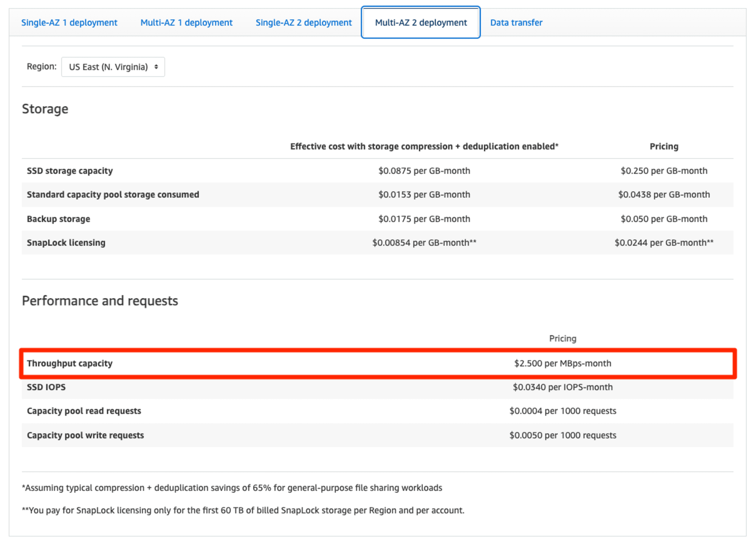756x544 pixels.
Task: Click the Storage section heading
Action: (x=45, y=109)
